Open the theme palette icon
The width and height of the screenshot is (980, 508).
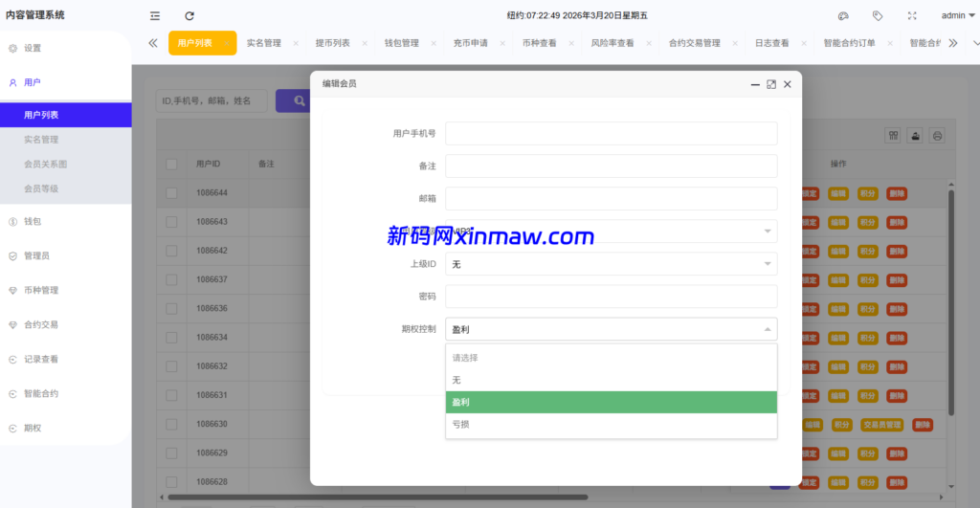(843, 15)
